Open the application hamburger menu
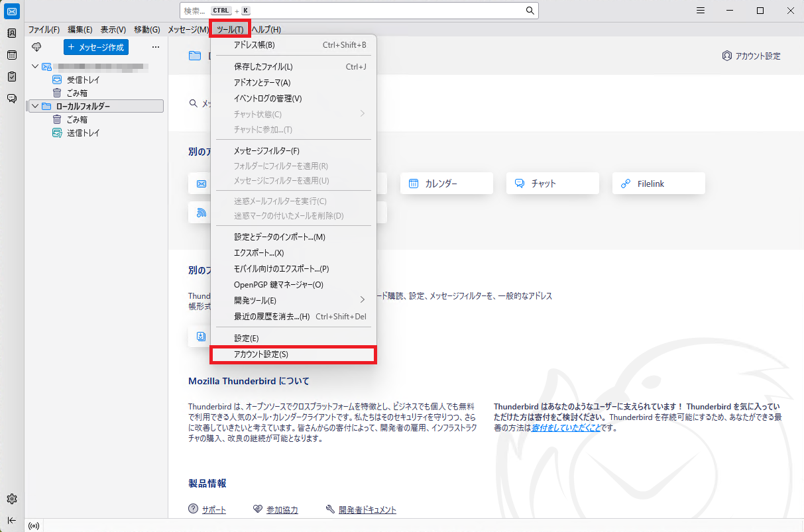The width and height of the screenshot is (804, 532). pyautogui.click(x=701, y=10)
